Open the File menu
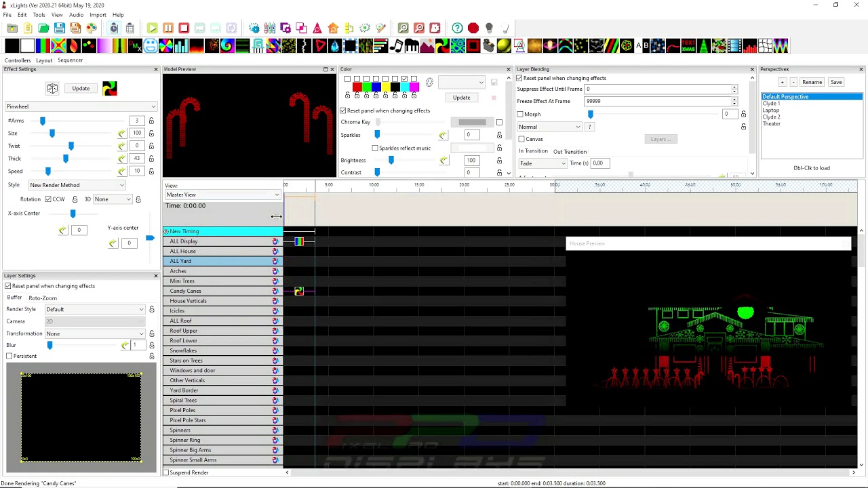868x488 pixels. [7, 15]
